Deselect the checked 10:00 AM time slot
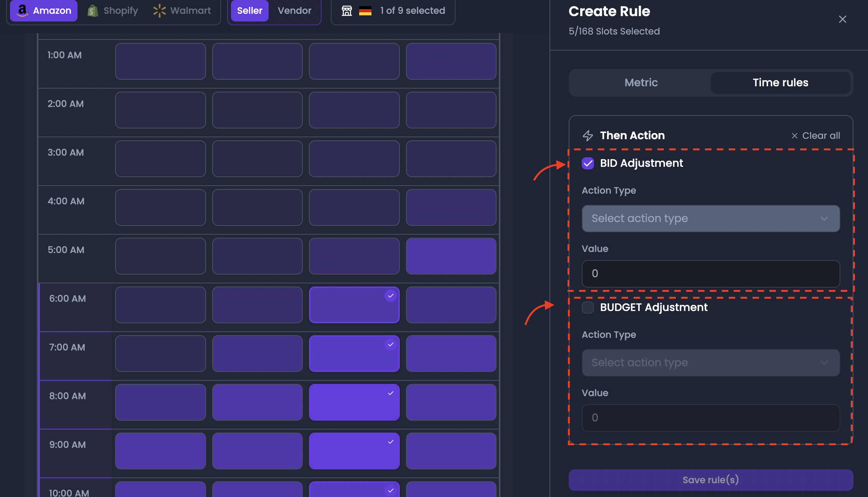Image resolution: width=868 pixels, height=497 pixels. [354, 489]
